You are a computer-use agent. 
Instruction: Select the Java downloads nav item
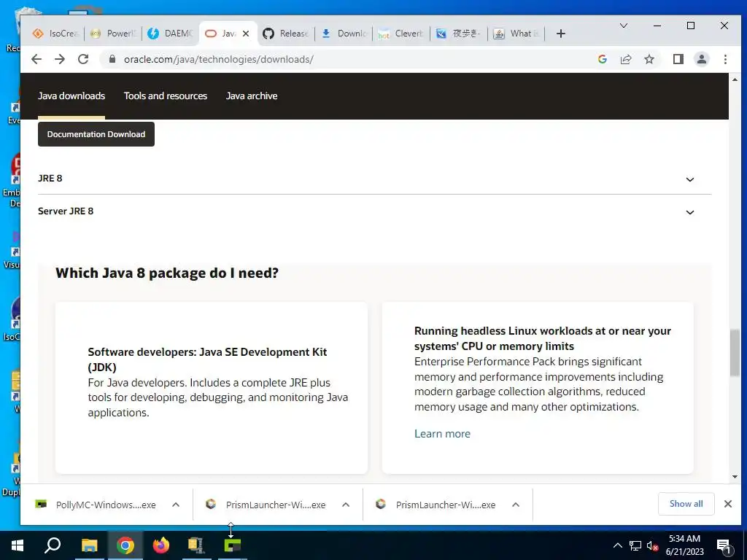click(71, 96)
